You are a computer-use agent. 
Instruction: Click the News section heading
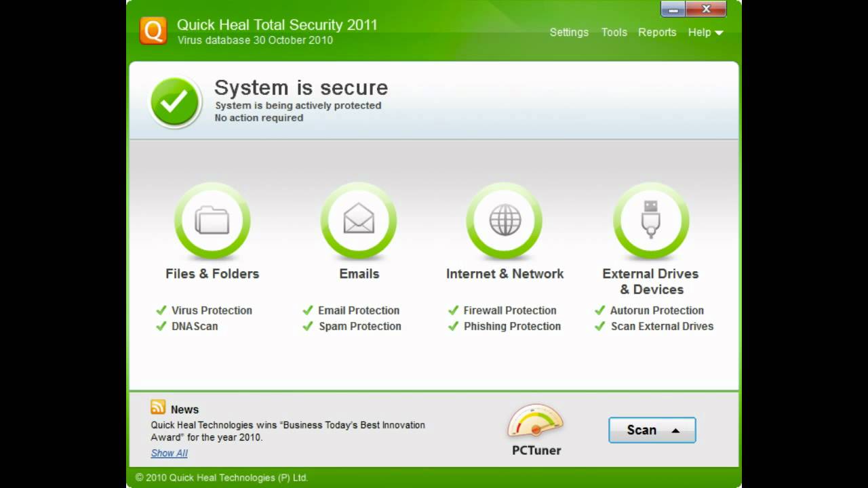pos(184,409)
